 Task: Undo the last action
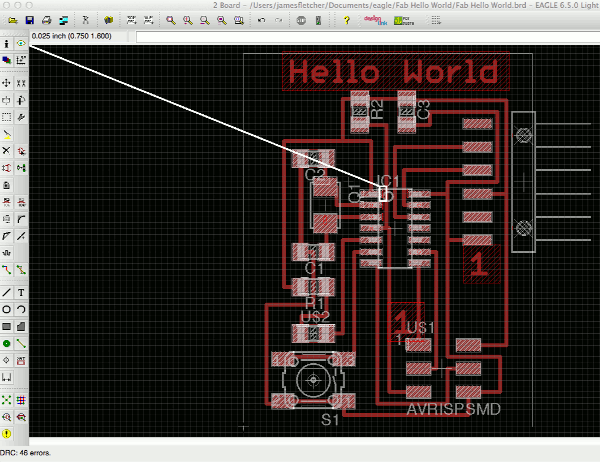(x=261, y=20)
